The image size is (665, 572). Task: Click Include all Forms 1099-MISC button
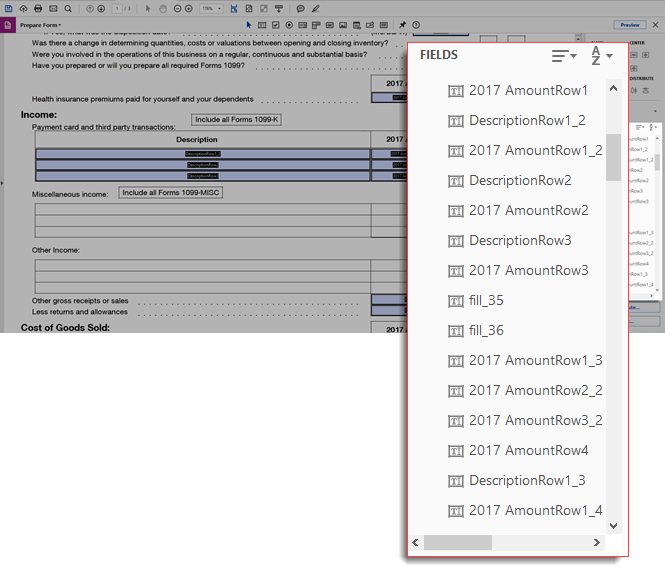(x=170, y=193)
